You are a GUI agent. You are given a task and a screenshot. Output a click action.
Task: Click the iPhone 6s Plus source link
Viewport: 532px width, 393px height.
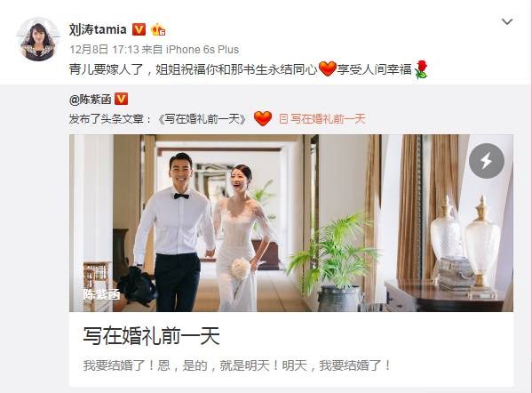[x=202, y=50]
